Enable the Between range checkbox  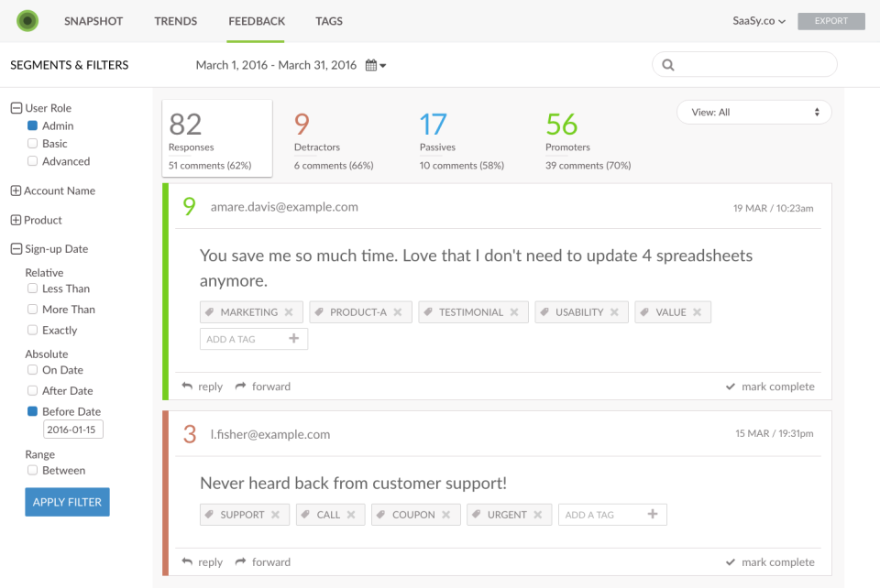[x=31, y=470]
